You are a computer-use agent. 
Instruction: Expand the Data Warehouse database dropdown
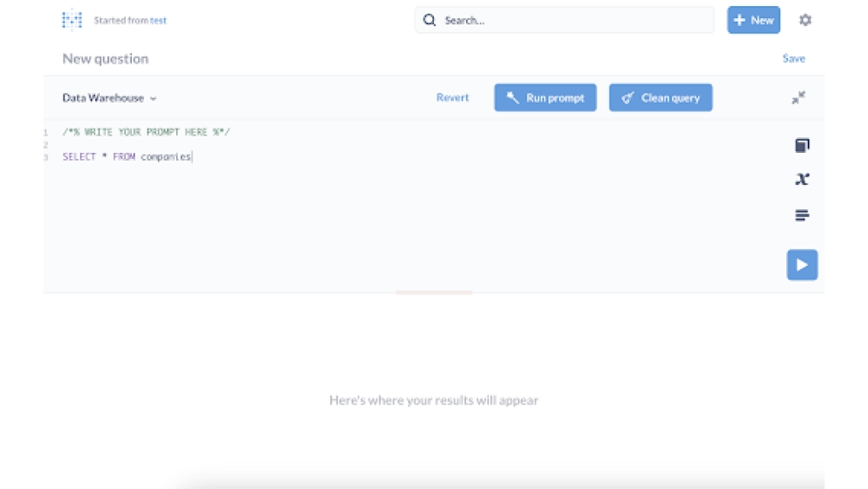[x=109, y=98]
